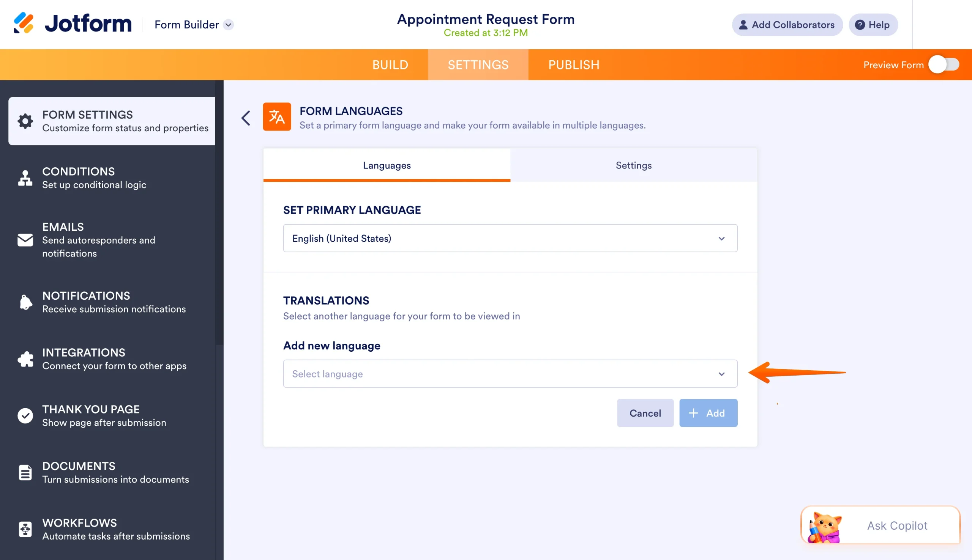Open the WORKFLOWS sidebar section
This screenshot has height=560, width=972.
coord(112,529)
